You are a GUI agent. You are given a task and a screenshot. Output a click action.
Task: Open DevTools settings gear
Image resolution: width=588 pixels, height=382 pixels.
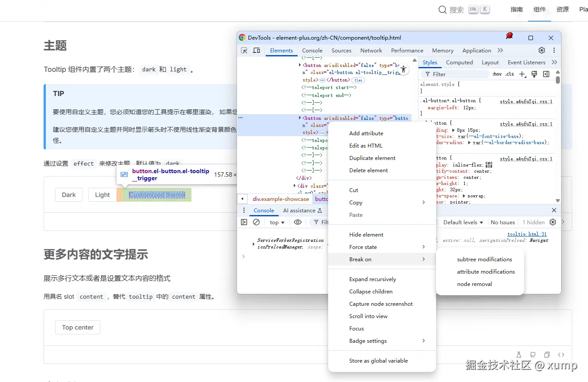coord(542,50)
